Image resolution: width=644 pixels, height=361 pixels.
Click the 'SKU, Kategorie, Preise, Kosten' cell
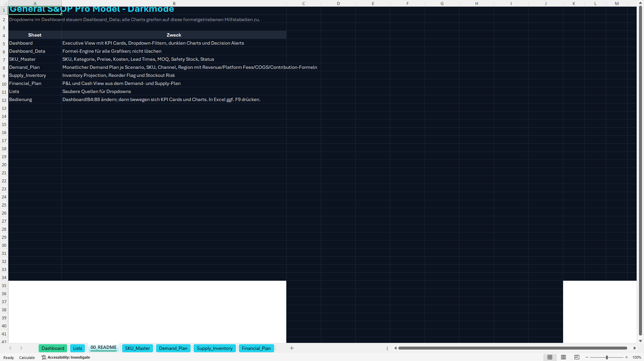174,59
